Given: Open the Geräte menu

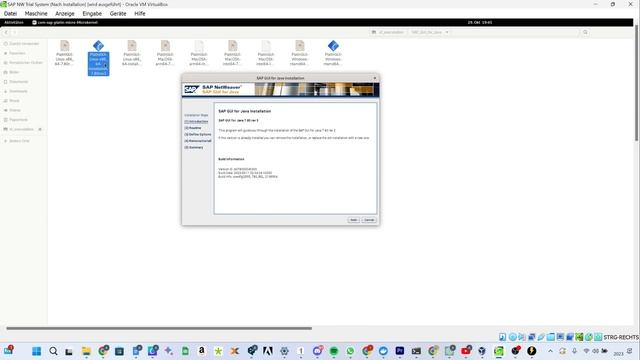Looking at the screenshot, I should click(x=118, y=13).
